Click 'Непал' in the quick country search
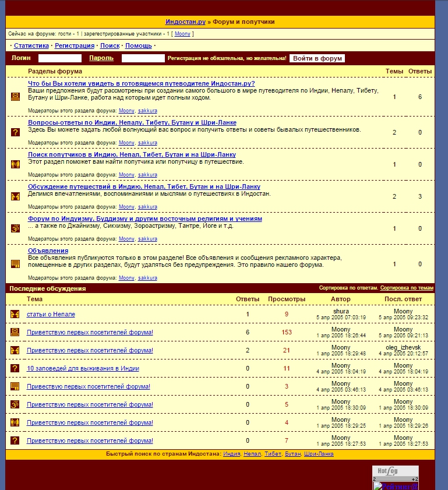 252,453
